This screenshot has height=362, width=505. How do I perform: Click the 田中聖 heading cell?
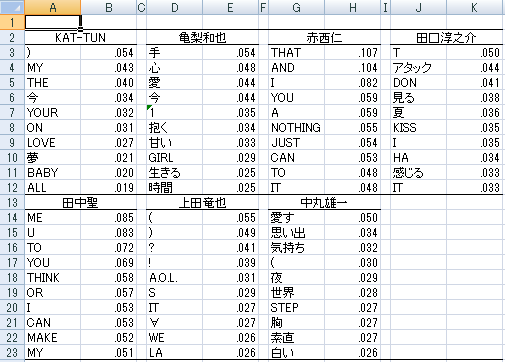coord(81,202)
